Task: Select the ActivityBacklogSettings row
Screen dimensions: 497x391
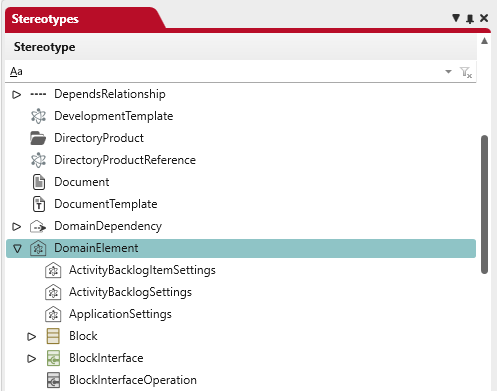Action: [241, 292]
